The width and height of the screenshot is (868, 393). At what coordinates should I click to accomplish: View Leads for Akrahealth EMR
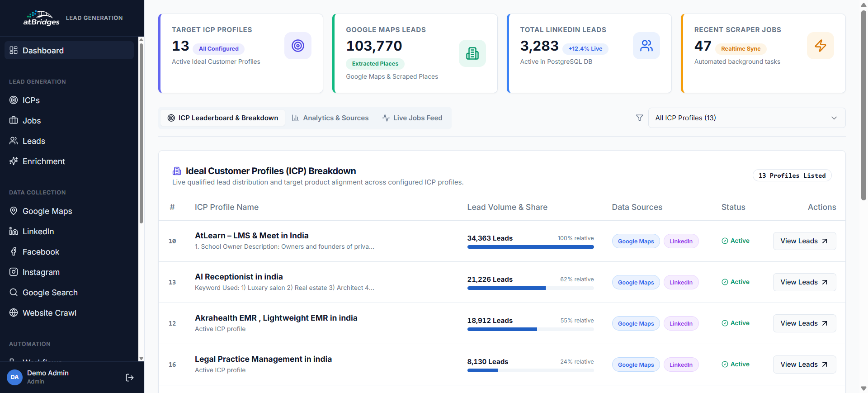tap(805, 323)
